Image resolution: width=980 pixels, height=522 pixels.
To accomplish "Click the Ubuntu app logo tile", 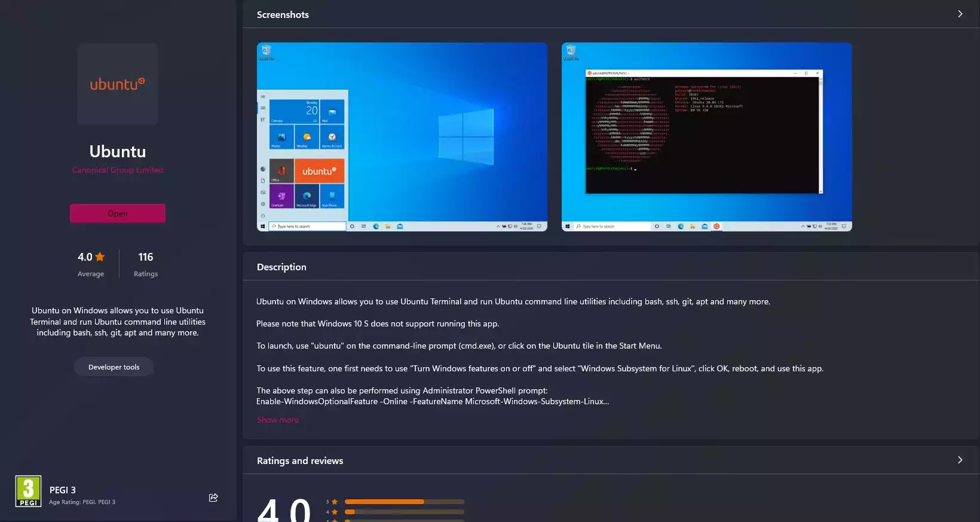I will (118, 84).
